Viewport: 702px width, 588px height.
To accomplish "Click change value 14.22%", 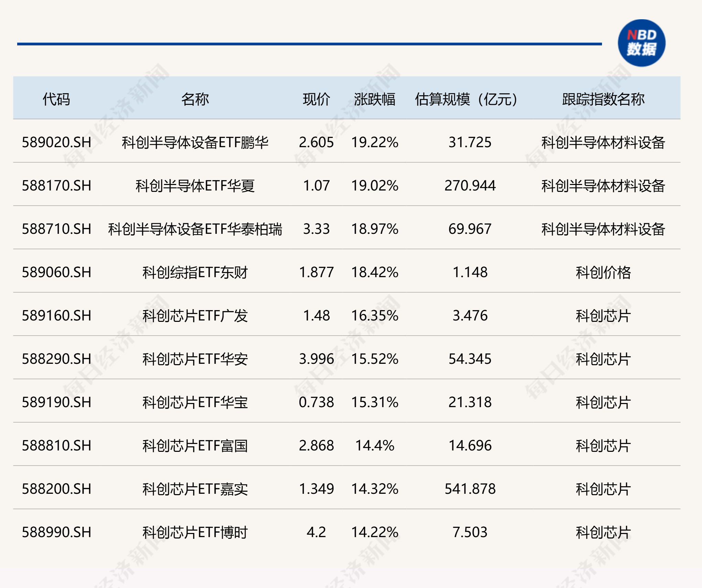I will (x=375, y=532).
